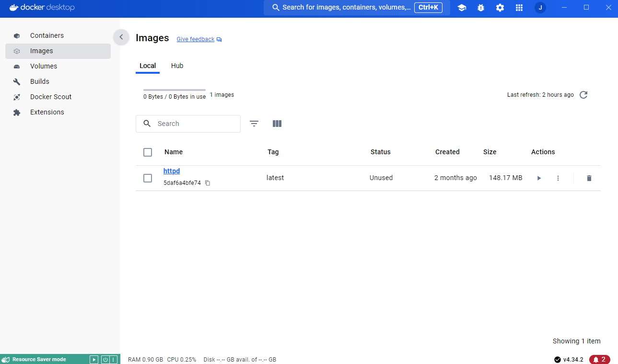Image resolution: width=618 pixels, height=364 pixels.
Task: Copy the image ID 5daf6a4bfe74
Action: pyautogui.click(x=208, y=183)
